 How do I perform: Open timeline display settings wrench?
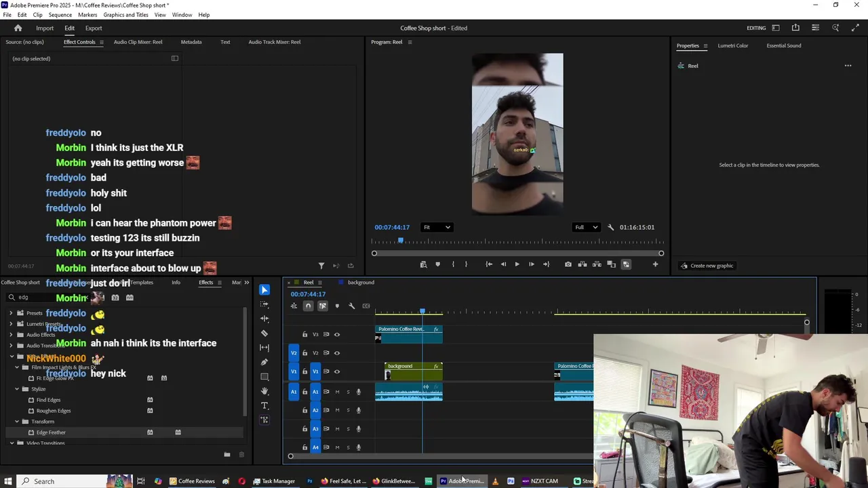(351, 306)
